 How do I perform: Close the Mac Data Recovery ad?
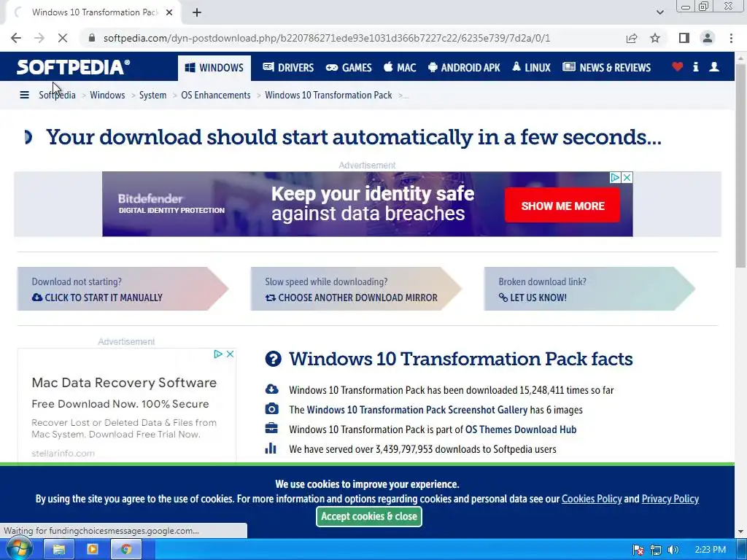[x=230, y=354]
